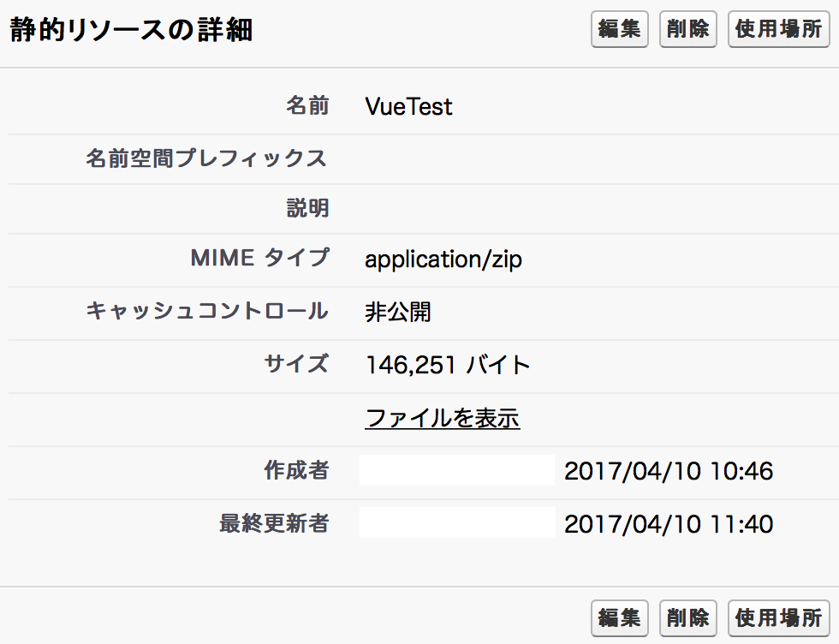Click the top 編集 (Edit) button
839x644 pixels.
pos(620,29)
